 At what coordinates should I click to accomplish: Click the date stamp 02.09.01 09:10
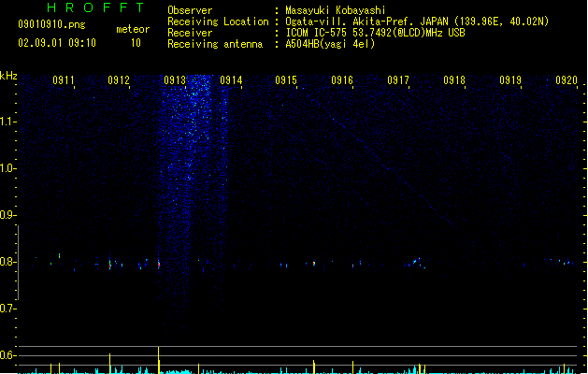tap(57, 43)
